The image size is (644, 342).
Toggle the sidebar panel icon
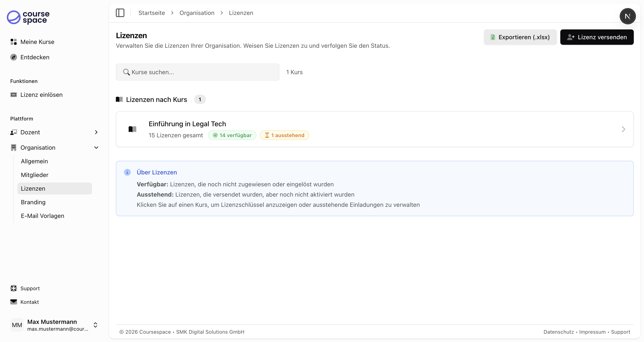[120, 13]
